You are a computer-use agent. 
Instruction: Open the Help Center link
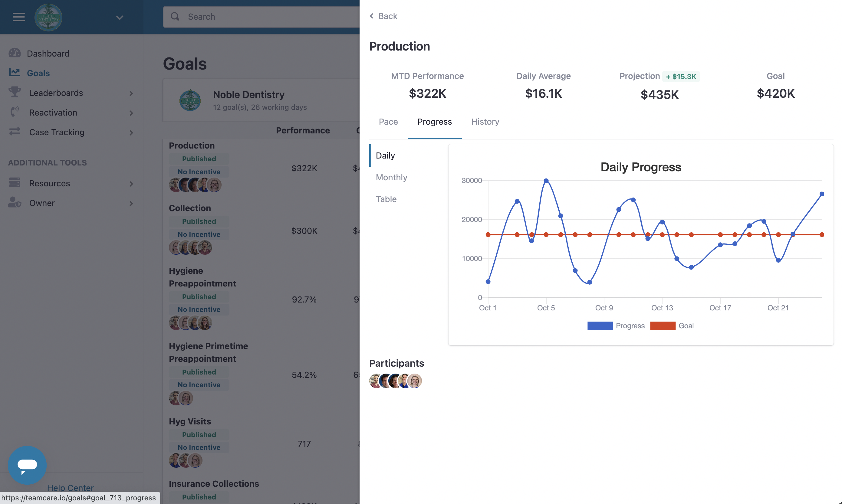(70, 488)
